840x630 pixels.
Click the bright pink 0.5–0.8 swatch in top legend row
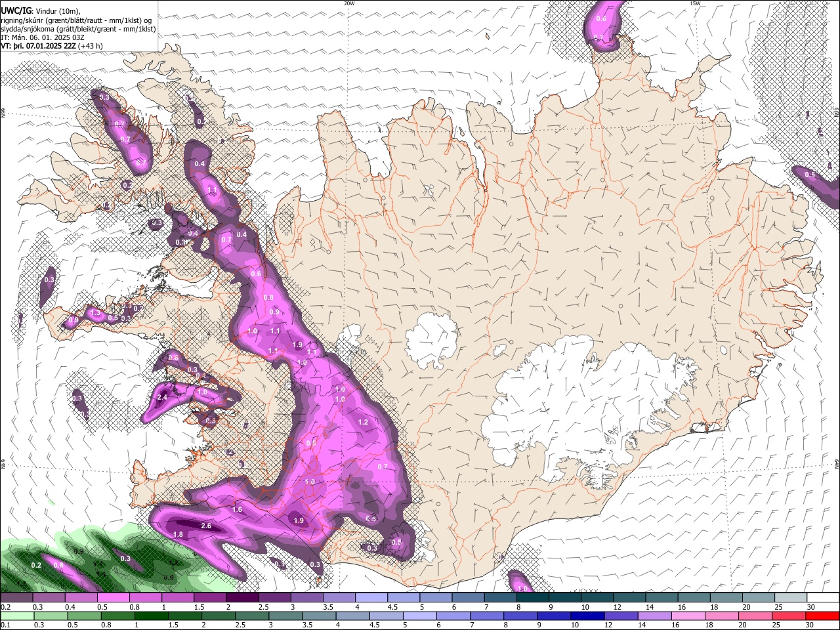click(x=114, y=597)
